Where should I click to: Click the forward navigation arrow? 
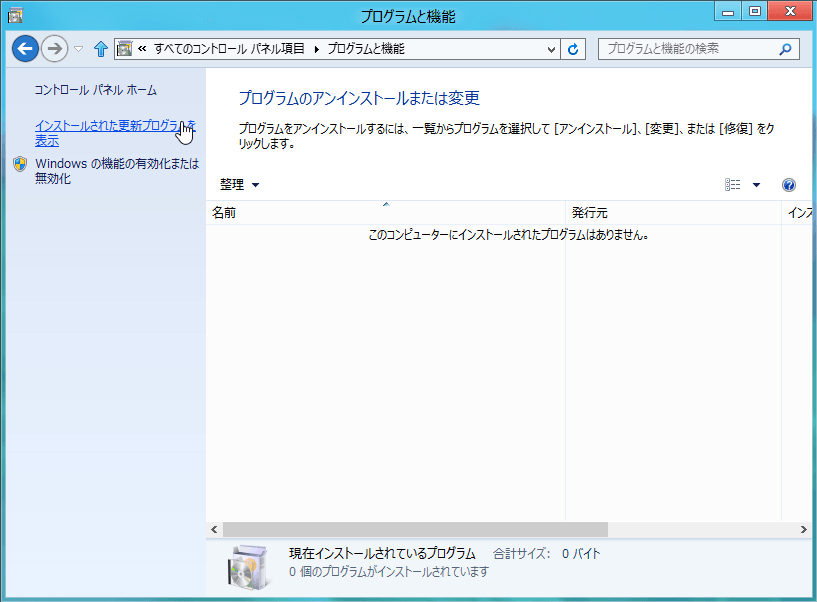[54, 49]
